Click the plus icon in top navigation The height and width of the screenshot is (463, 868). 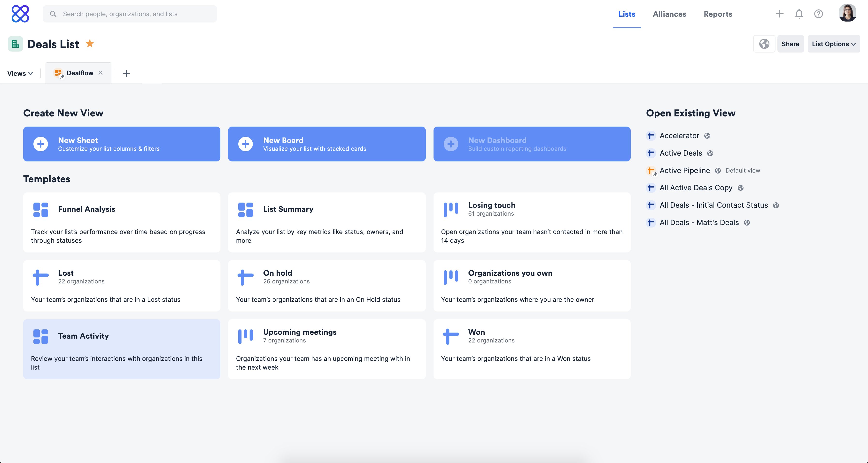(780, 14)
